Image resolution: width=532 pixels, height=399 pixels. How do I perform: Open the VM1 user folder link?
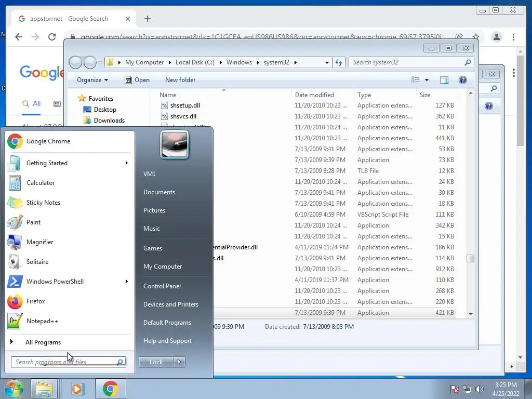click(149, 174)
